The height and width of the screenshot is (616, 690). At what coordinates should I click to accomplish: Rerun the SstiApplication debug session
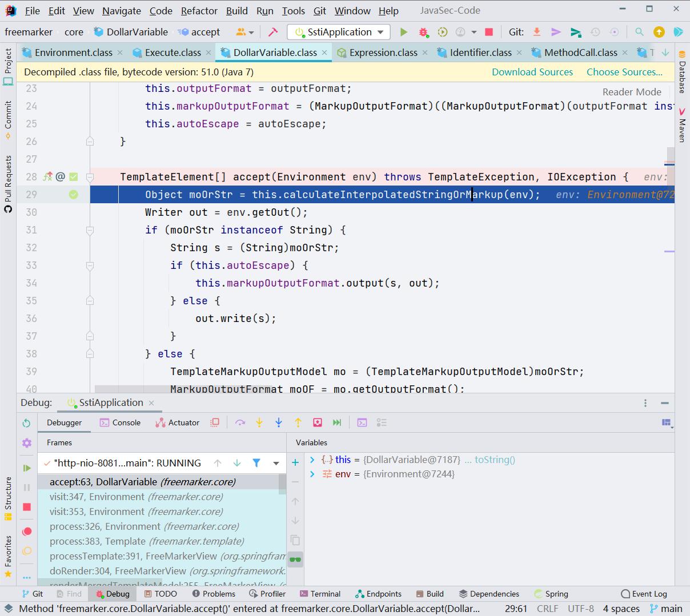(x=26, y=422)
